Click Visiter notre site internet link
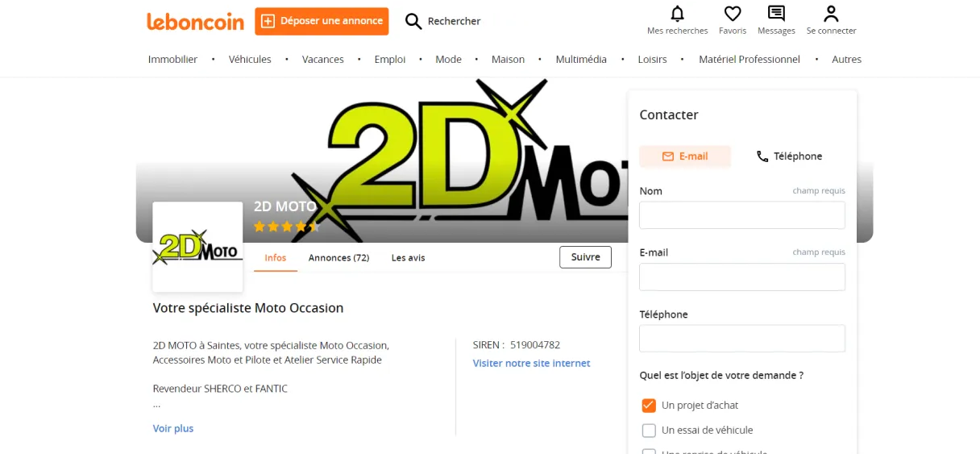980x454 pixels. pos(531,363)
